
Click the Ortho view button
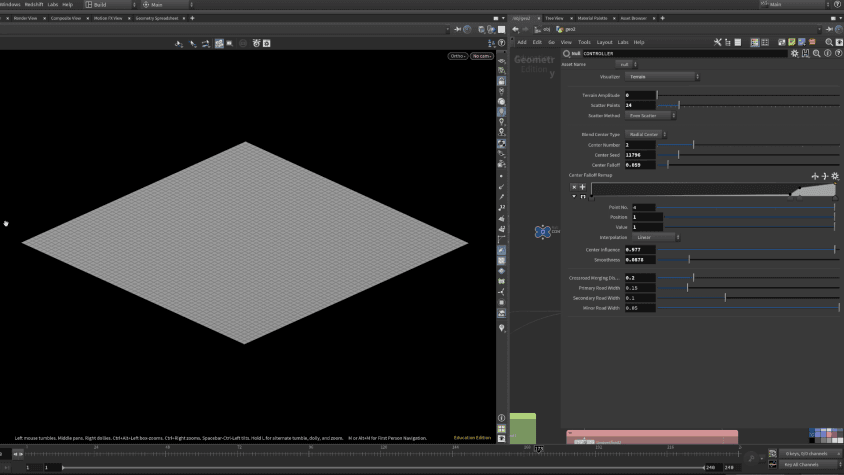(458, 56)
